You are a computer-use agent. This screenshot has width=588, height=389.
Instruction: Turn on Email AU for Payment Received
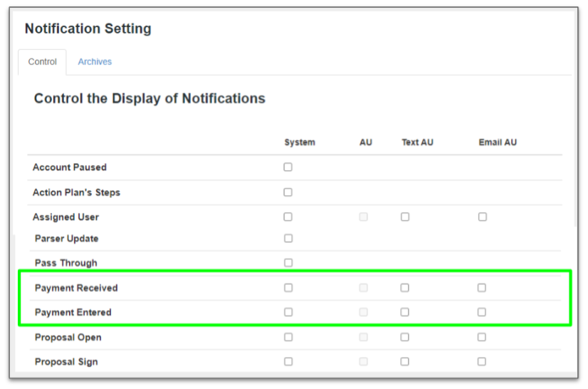[x=481, y=288]
